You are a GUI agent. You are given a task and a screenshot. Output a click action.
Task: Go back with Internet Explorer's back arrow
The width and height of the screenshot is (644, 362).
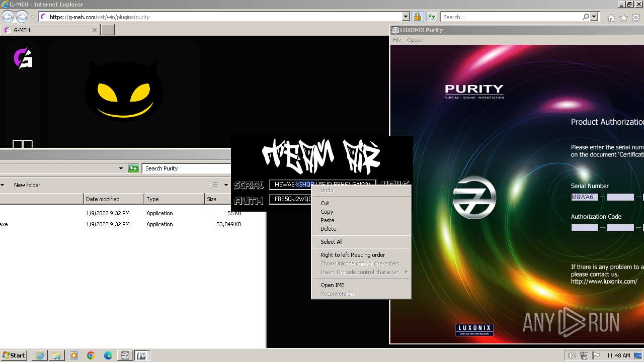point(8,17)
